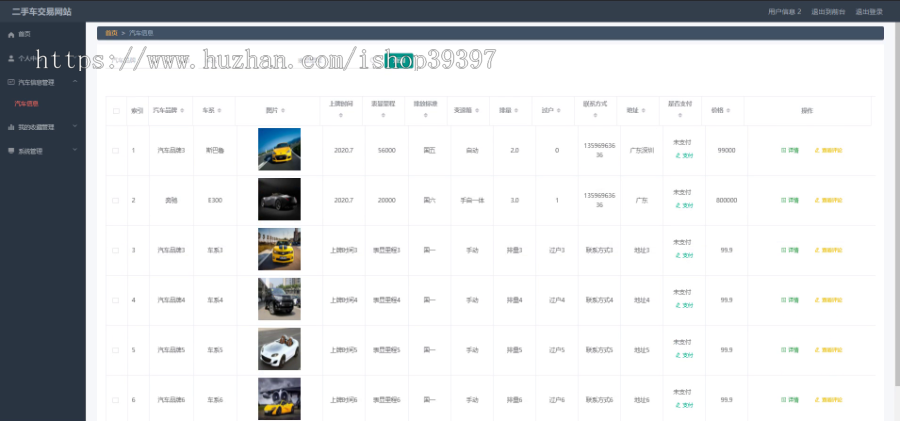Click 详情 icon button for row 1

coord(783,150)
